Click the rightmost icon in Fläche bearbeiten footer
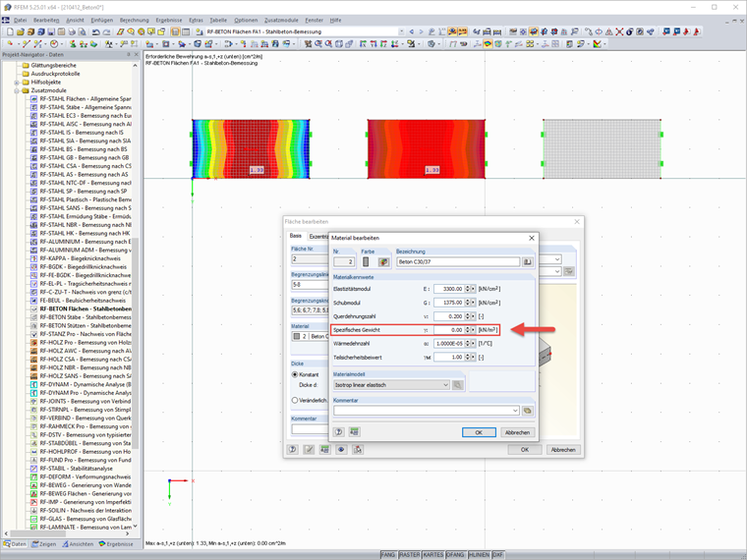This screenshot has height=560, width=747. (x=358, y=450)
